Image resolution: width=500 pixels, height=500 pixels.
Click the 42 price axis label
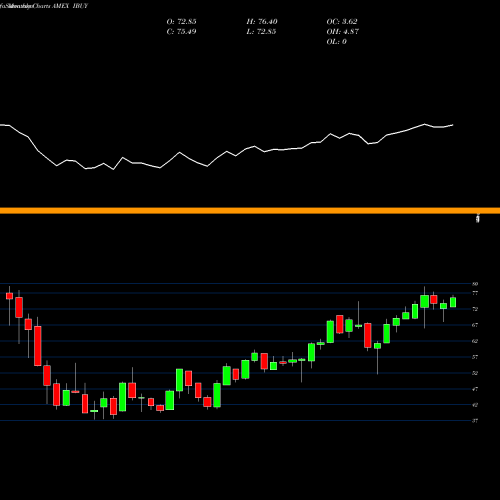475,405
